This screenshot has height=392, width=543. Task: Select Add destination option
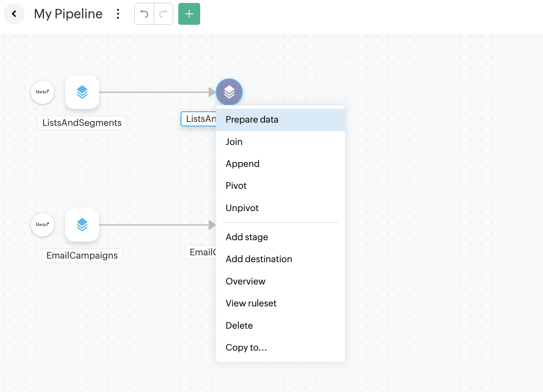[259, 259]
